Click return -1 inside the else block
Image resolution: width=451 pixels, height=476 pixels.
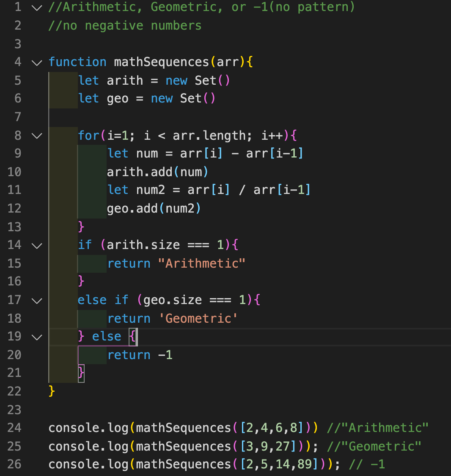140,354
